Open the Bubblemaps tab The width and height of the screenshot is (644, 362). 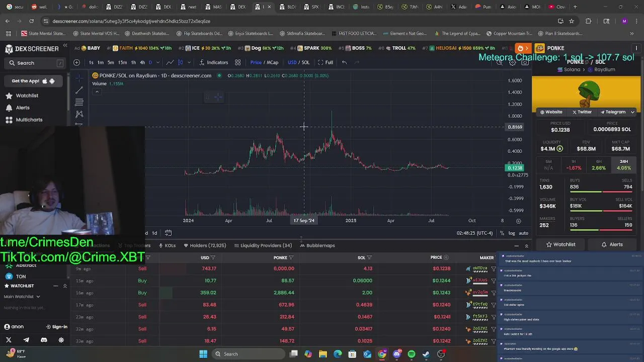[x=317, y=245]
